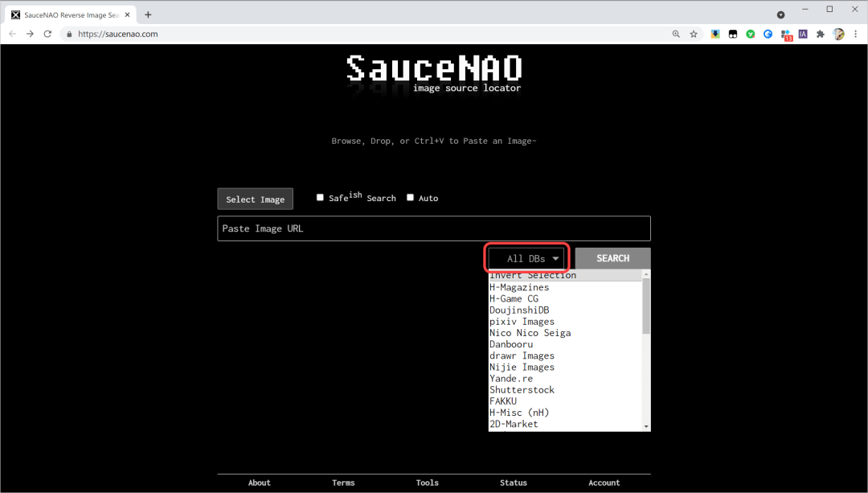Screen dimensions: 868x493
Task: Choose Nijie Images from the database list
Action: (565, 367)
